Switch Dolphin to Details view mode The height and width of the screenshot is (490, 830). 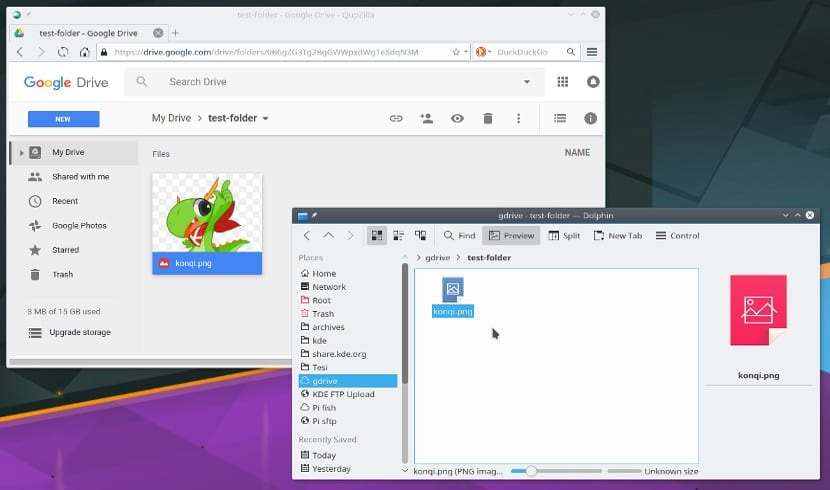pyautogui.click(x=420, y=235)
